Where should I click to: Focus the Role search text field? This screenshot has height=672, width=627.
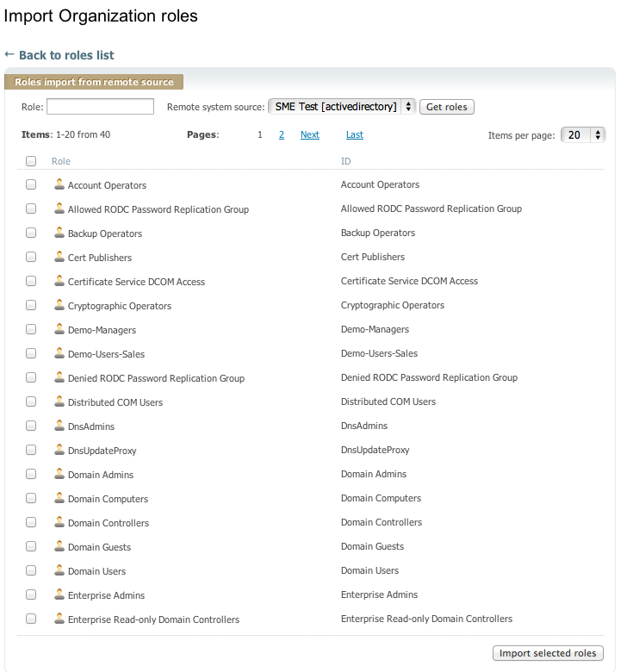[x=100, y=107]
